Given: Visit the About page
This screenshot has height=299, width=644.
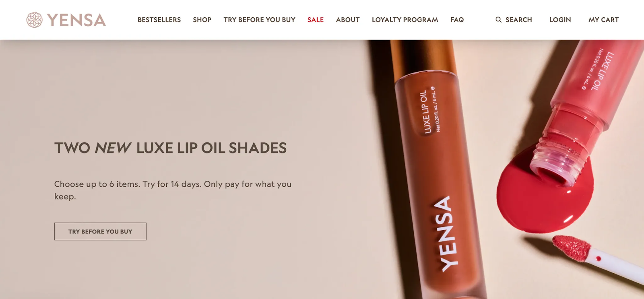Looking at the screenshot, I should coord(348,20).
